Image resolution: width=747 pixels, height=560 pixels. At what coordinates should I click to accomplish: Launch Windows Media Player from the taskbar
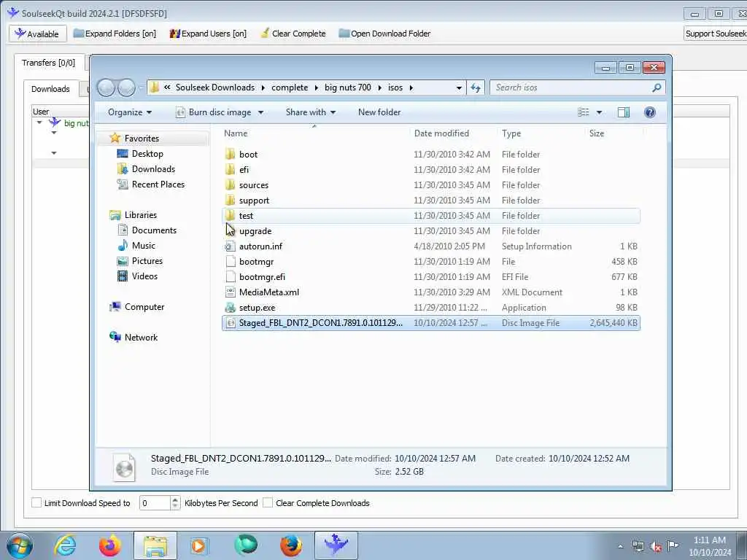[x=198, y=545]
